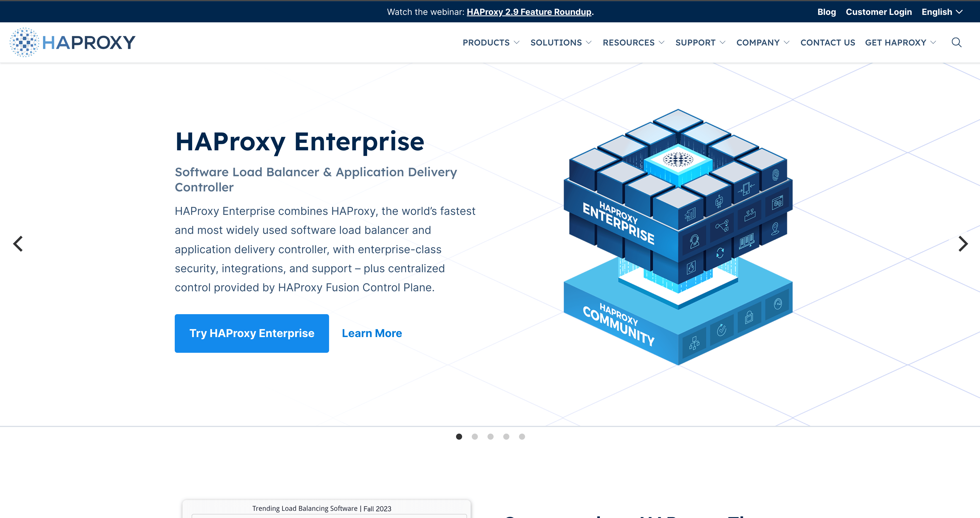
Task: Open the search magnifier icon
Action: (x=957, y=42)
